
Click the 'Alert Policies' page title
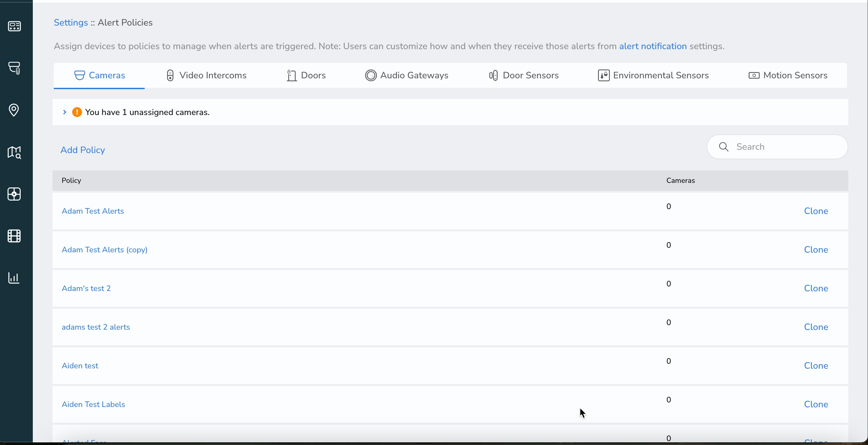pyautogui.click(x=125, y=23)
